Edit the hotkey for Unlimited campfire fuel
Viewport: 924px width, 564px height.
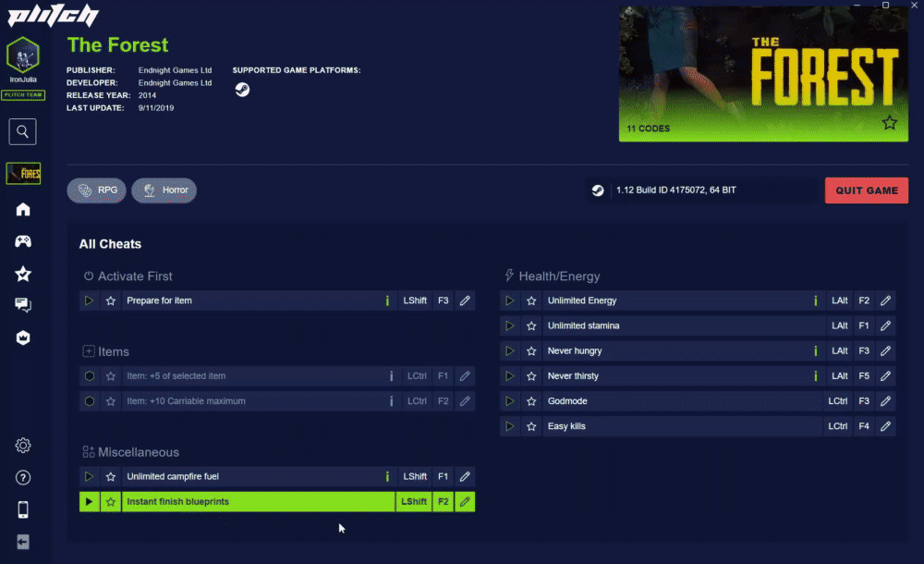(465, 476)
